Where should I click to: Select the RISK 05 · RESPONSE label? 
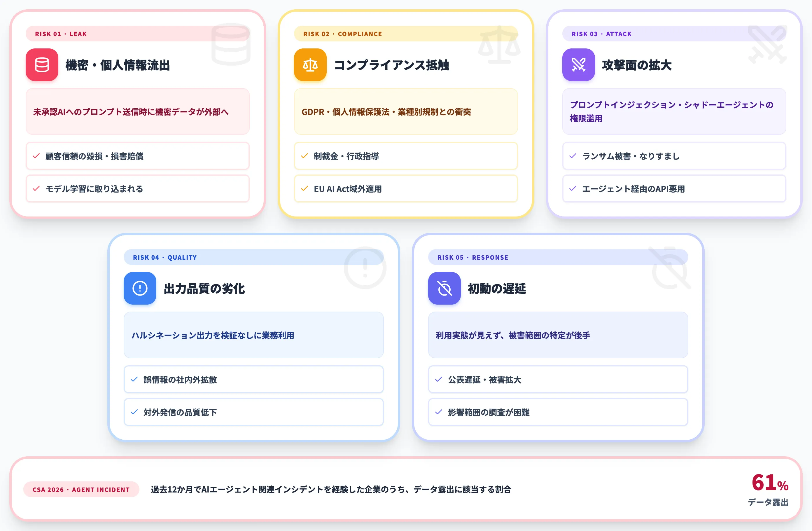coord(473,257)
